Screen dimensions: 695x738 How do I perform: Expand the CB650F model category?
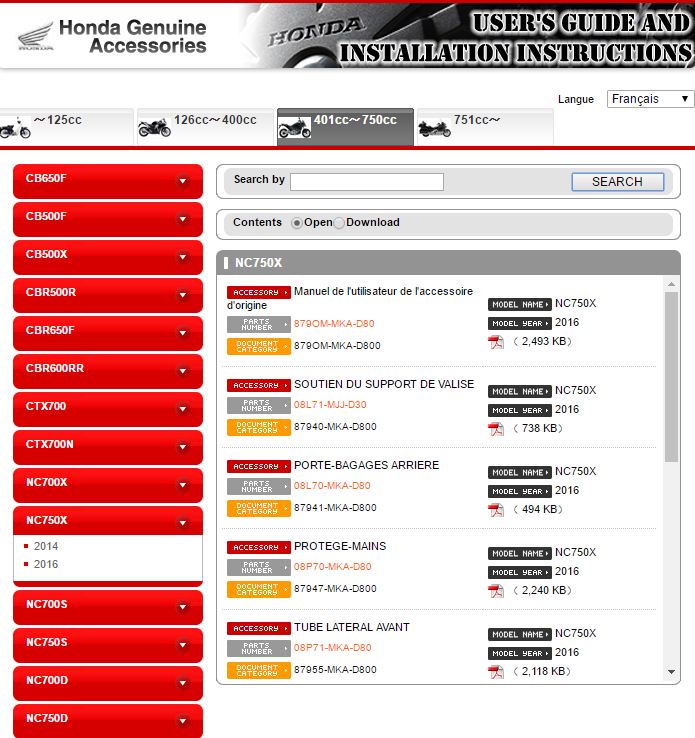click(107, 180)
